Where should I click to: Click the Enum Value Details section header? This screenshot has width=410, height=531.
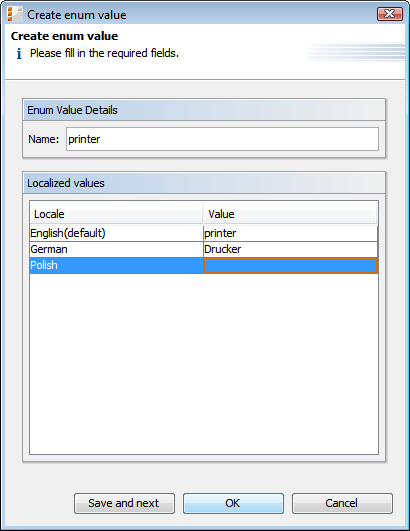[x=204, y=110]
